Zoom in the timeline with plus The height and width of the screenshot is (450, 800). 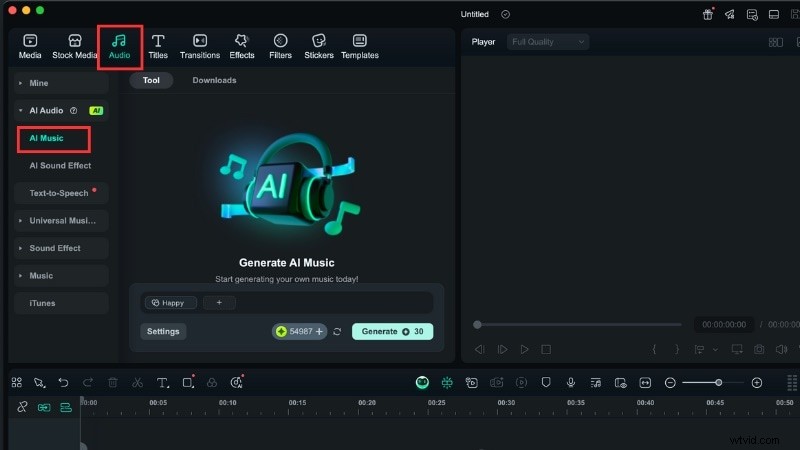click(x=757, y=383)
